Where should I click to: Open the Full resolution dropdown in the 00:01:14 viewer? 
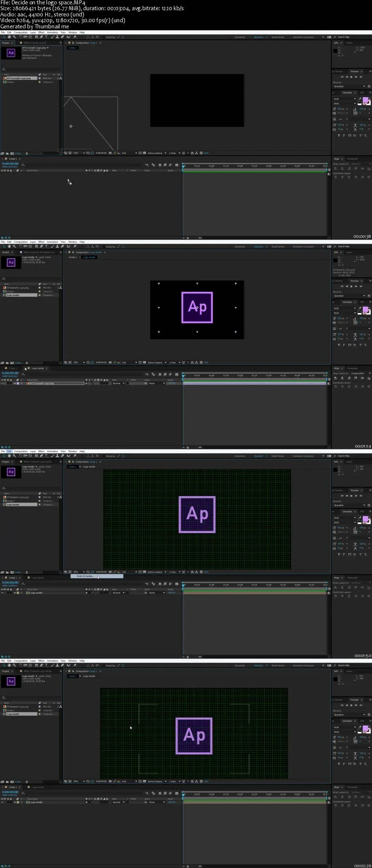tap(129, 363)
